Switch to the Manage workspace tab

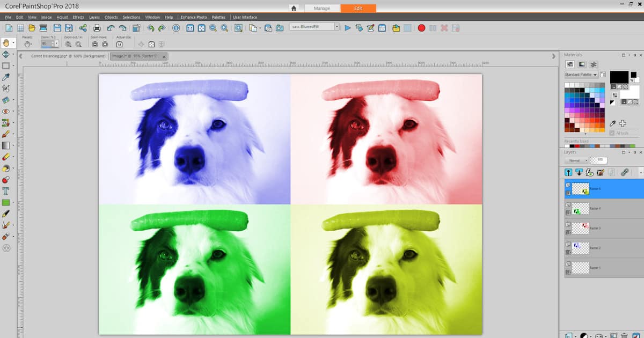(x=322, y=8)
